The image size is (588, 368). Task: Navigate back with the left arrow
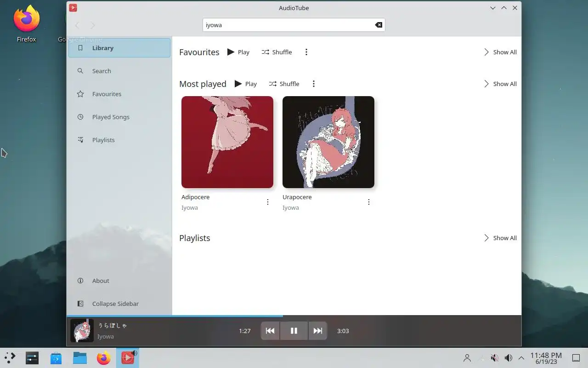(x=77, y=25)
